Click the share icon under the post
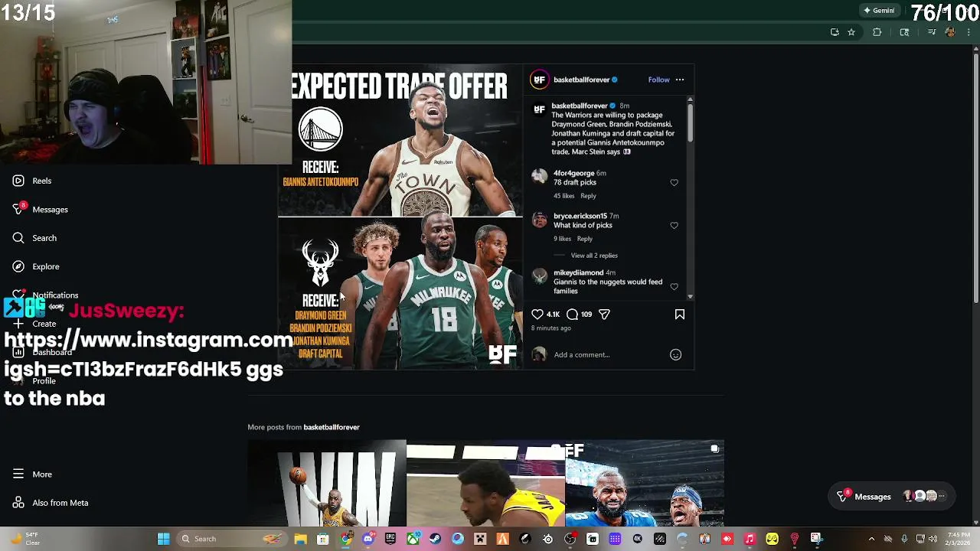The width and height of the screenshot is (980, 551). point(604,314)
